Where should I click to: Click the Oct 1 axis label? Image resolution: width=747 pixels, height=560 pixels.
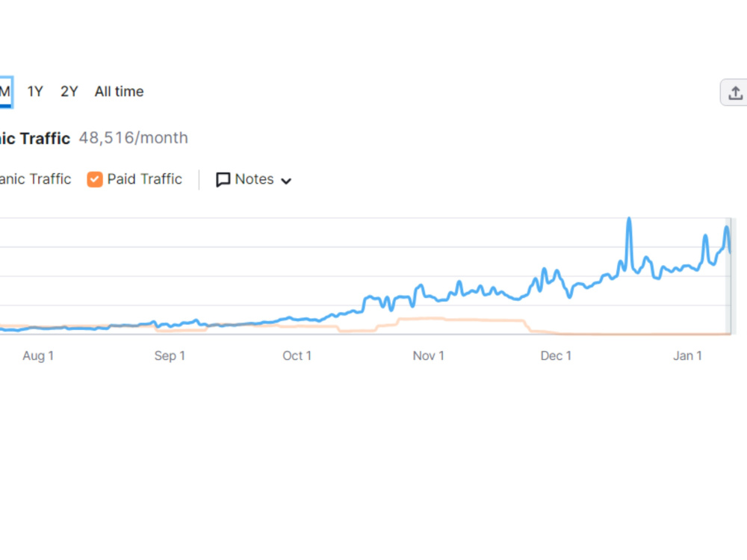click(297, 355)
